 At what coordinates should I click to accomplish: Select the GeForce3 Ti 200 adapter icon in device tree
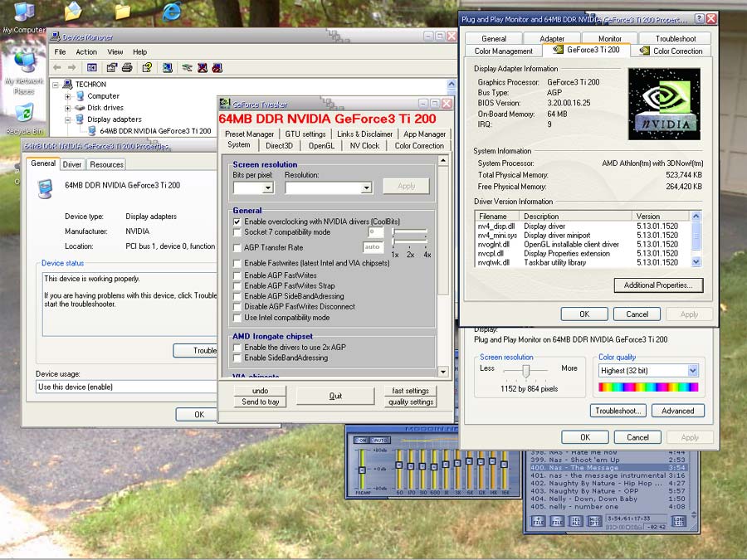[x=92, y=130]
